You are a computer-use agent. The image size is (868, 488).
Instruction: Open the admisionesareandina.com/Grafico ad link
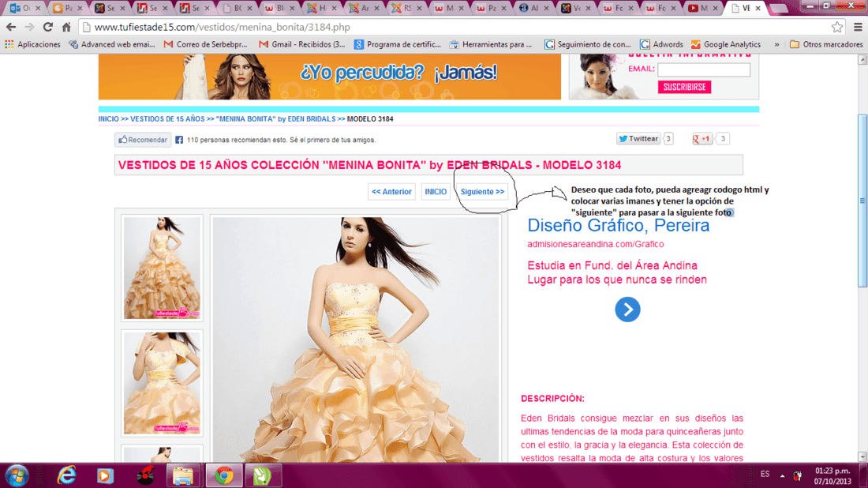pyautogui.click(x=596, y=244)
